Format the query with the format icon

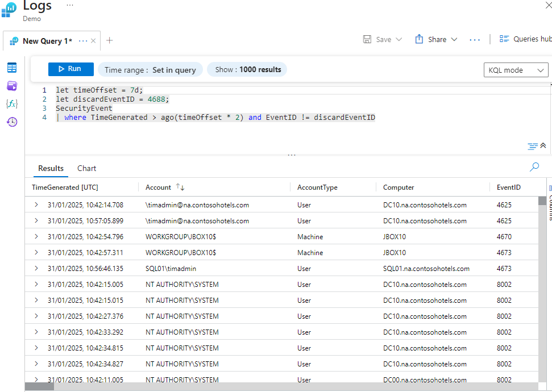[x=533, y=146]
